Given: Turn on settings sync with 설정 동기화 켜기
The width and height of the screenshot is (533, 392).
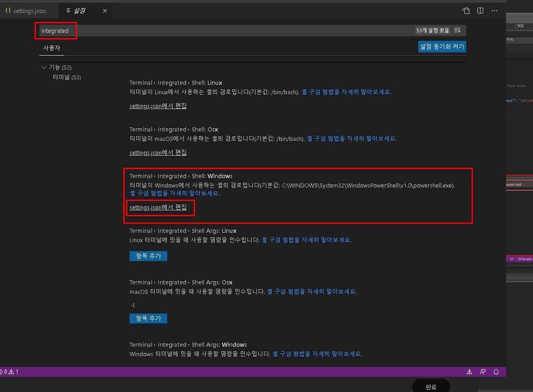Looking at the screenshot, I should pyautogui.click(x=442, y=47).
